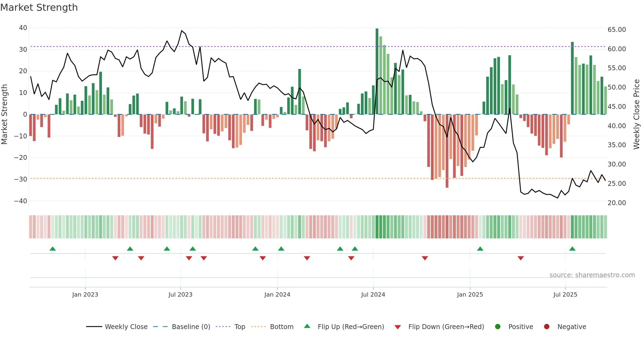
Task: Click the green Positive circle legend icon
Action: 498,327
